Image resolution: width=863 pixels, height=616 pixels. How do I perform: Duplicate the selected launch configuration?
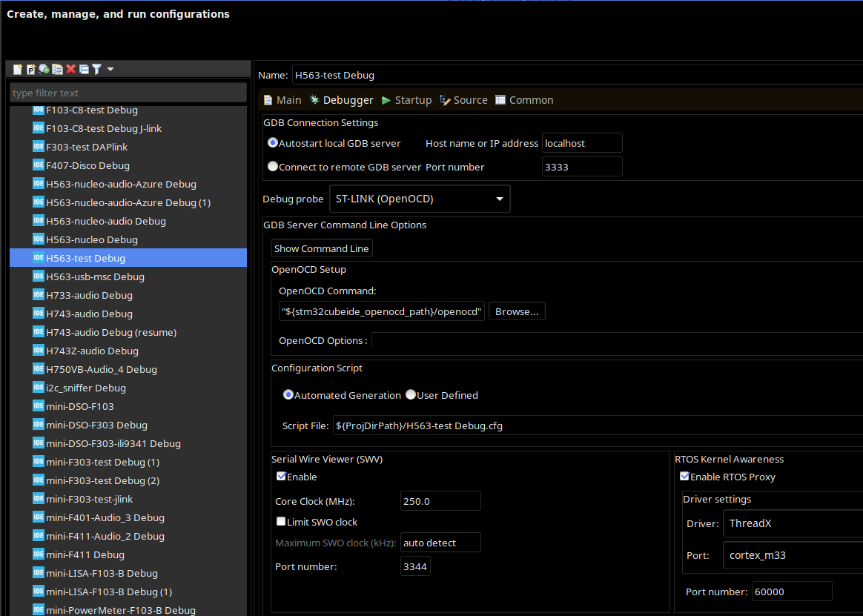pyautogui.click(x=58, y=69)
